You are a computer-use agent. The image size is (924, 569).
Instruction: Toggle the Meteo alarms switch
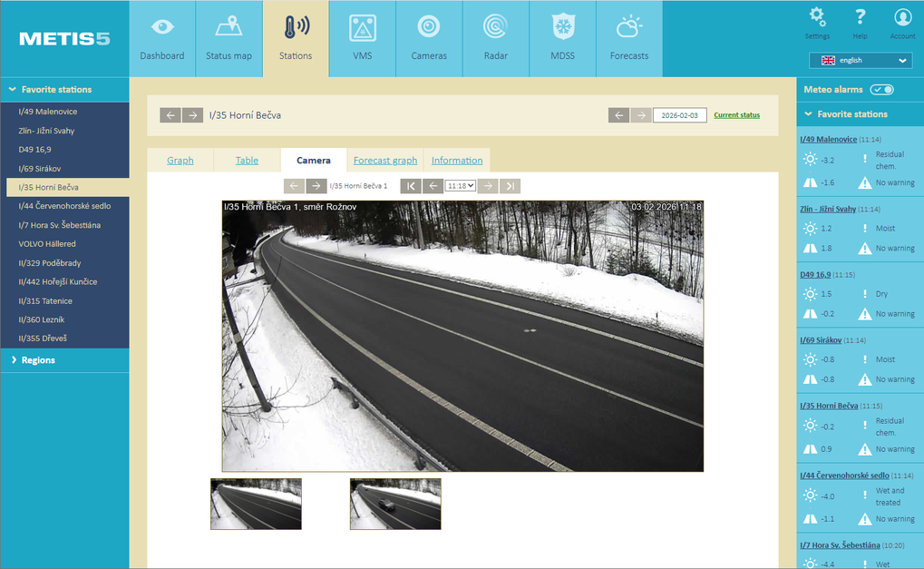881,90
